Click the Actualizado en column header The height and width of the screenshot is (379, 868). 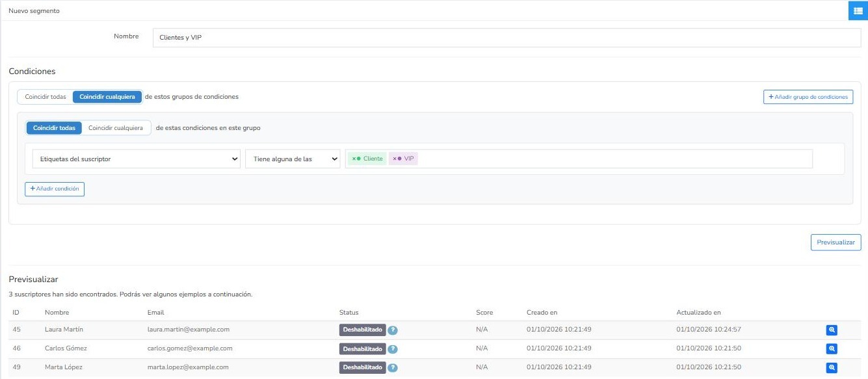698,313
